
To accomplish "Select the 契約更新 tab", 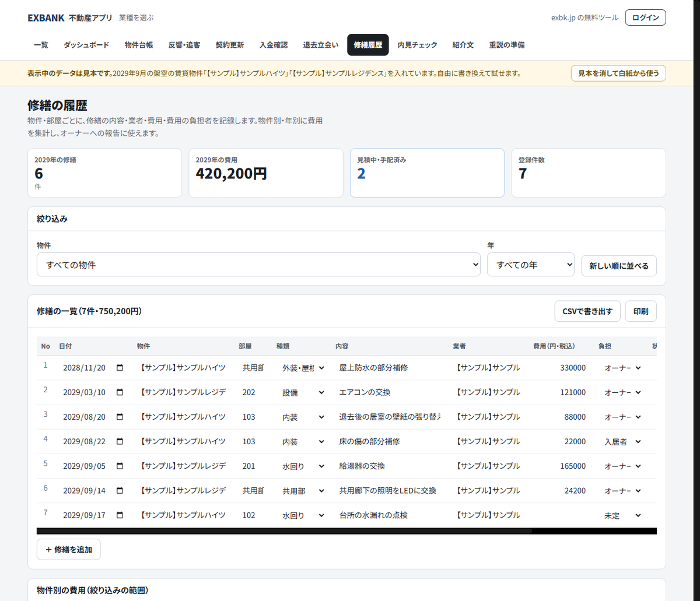I will 230,45.
